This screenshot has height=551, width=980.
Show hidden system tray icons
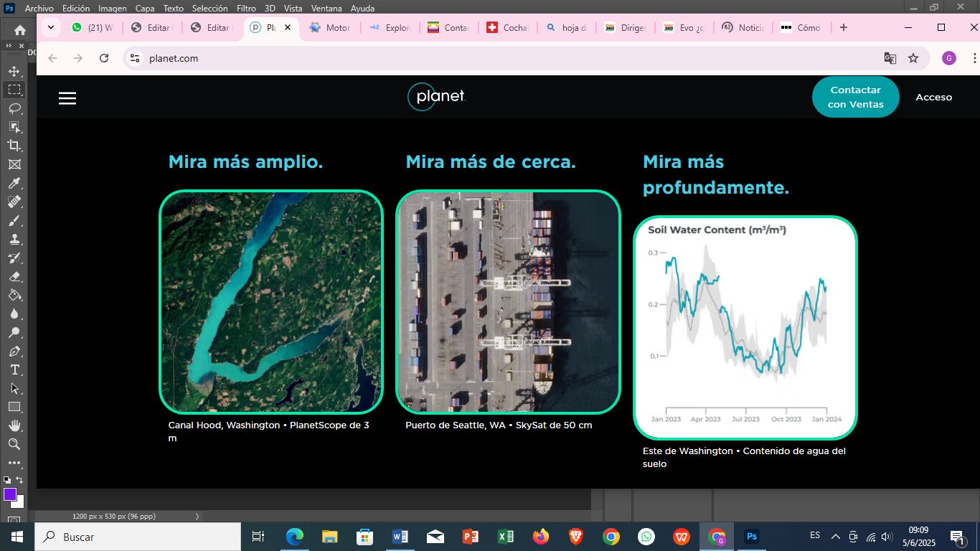[835, 537]
